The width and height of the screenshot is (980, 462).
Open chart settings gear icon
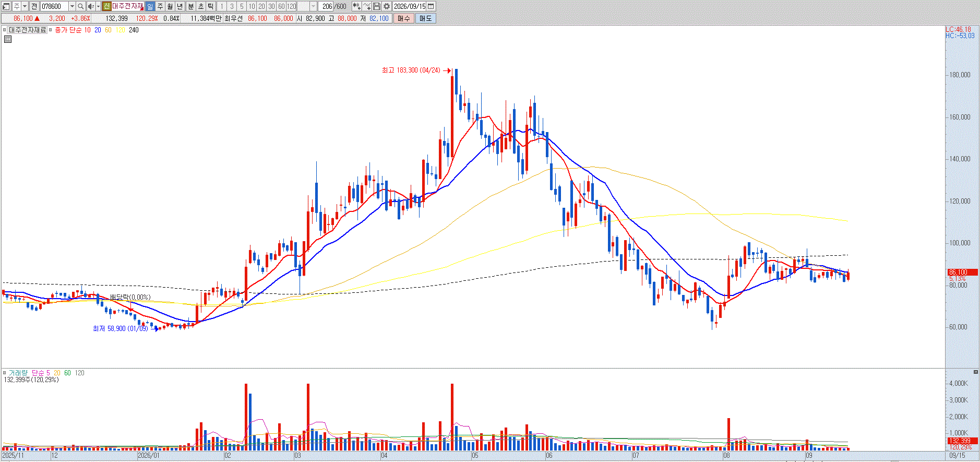click(387, 6)
